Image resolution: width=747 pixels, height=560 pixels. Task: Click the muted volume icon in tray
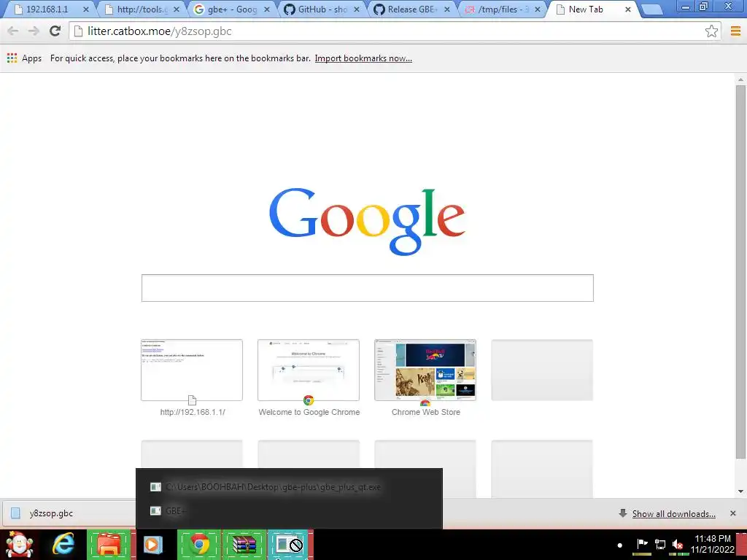click(678, 544)
